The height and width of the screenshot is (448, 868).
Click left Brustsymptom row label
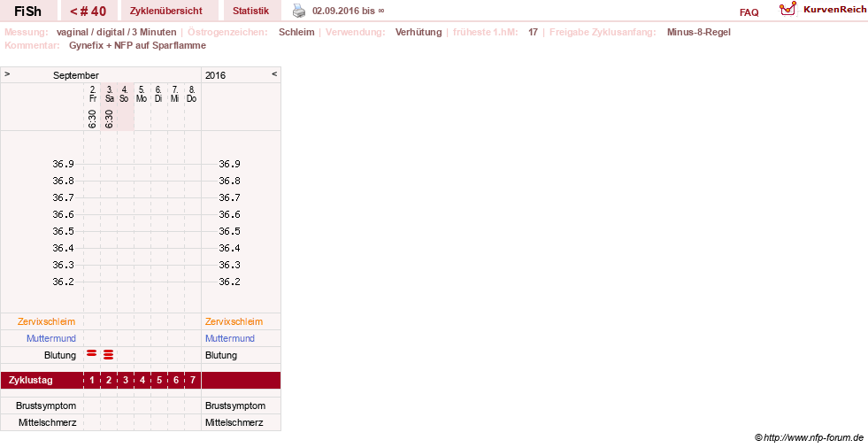click(46, 406)
